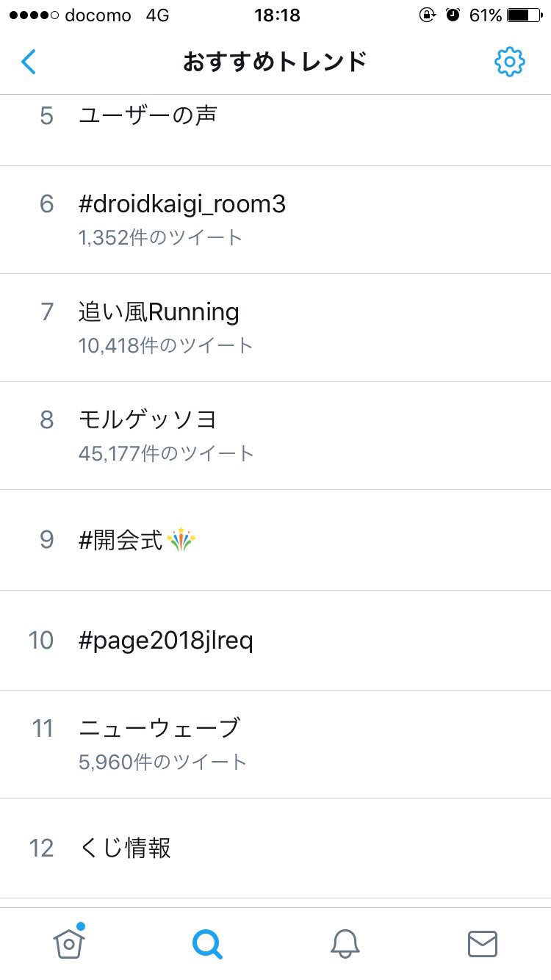
Task: Tap the back arrow icon
Action: click(29, 62)
